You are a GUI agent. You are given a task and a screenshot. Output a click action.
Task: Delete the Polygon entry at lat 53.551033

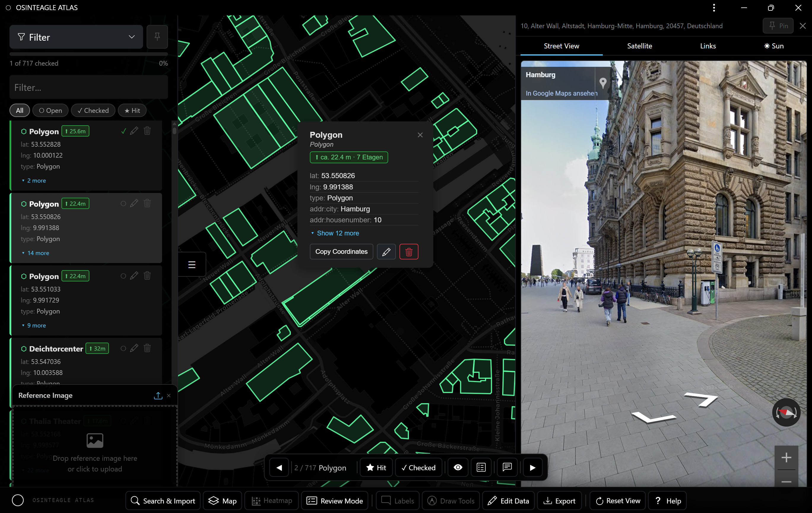[148, 276]
